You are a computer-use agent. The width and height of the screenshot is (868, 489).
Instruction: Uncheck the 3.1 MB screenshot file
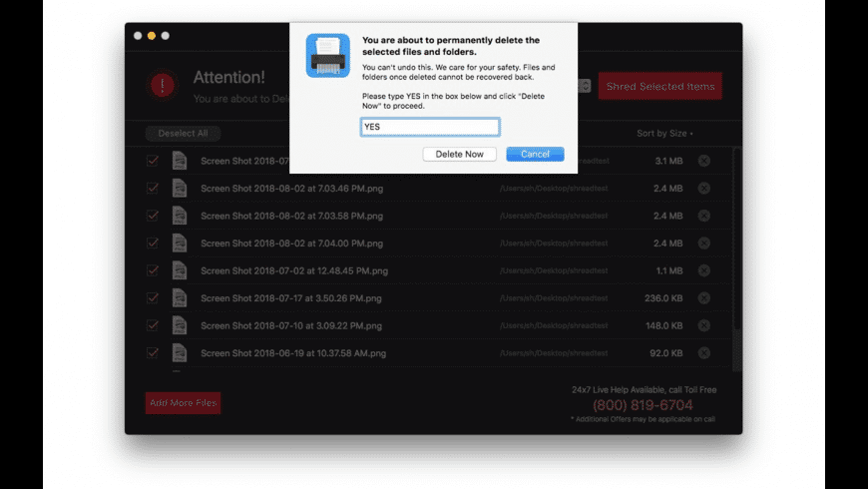click(x=153, y=161)
